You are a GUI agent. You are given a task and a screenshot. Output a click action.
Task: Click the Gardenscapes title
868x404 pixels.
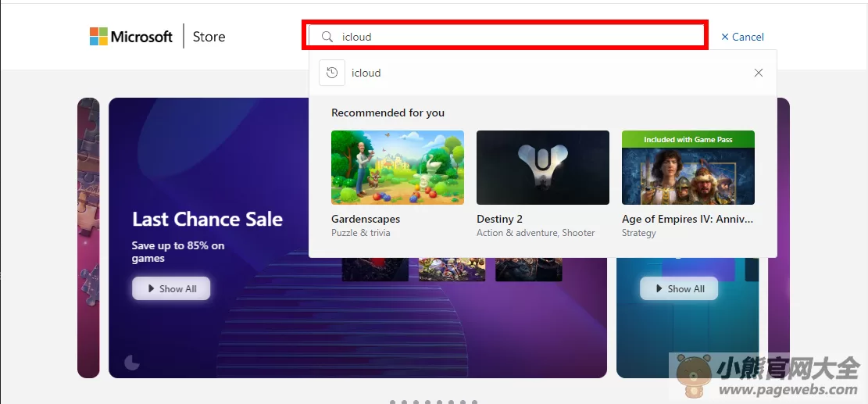coord(366,219)
